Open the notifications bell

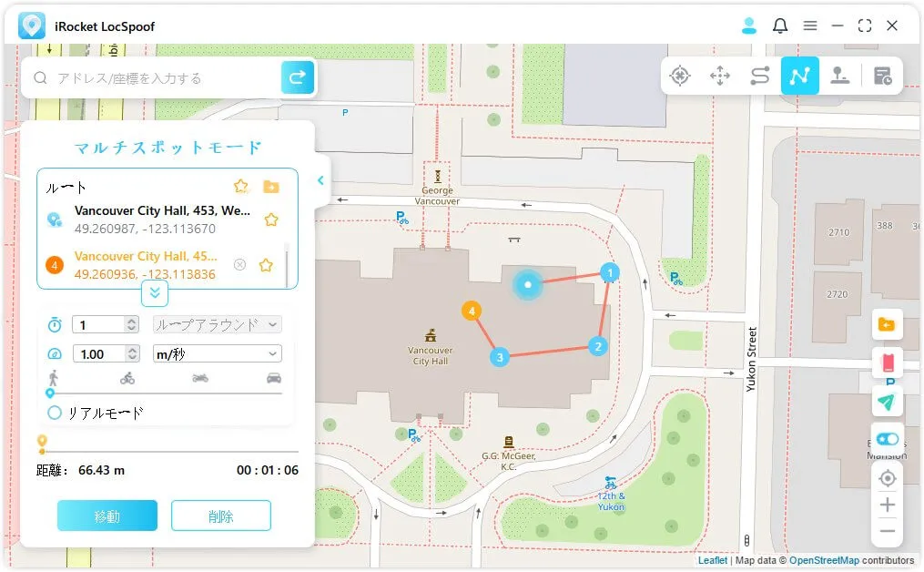(x=780, y=26)
